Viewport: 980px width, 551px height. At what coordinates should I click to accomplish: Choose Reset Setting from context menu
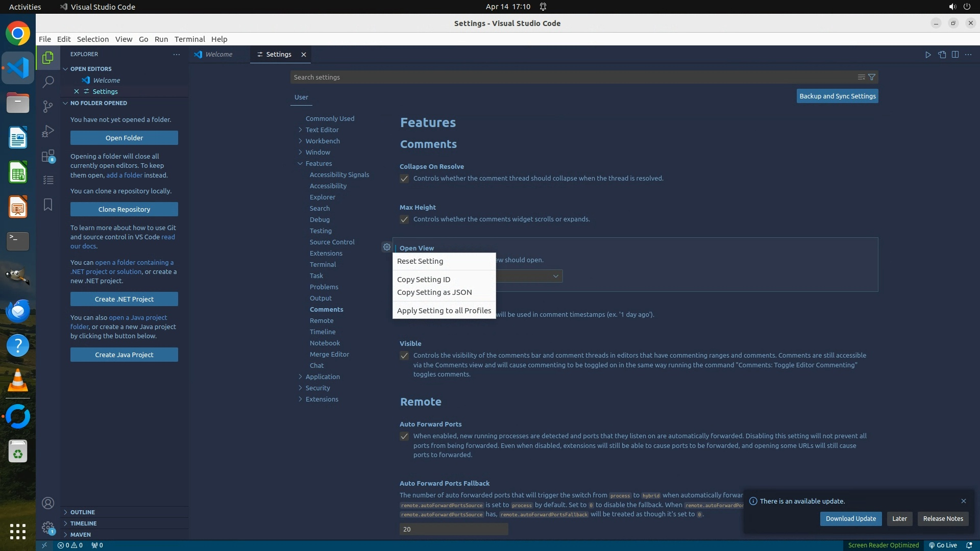420,261
